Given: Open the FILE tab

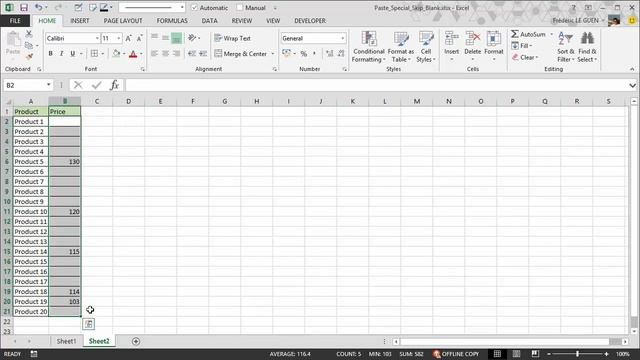Looking at the screenshot, I should [15, 20].
